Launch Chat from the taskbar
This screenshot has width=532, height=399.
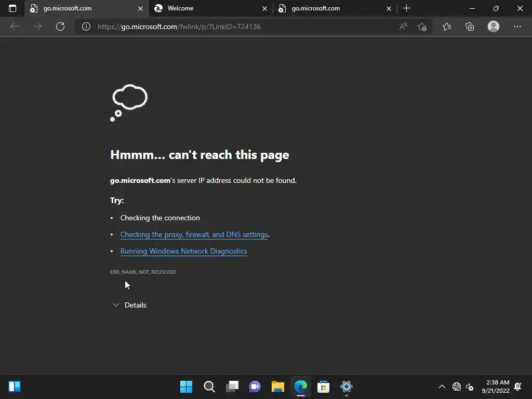(255, 387)
